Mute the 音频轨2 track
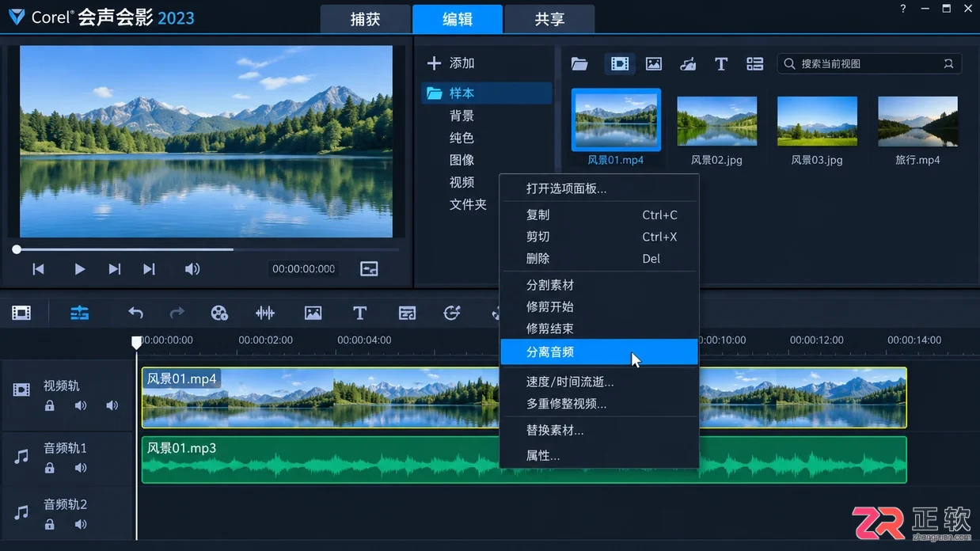 point(81,524)
